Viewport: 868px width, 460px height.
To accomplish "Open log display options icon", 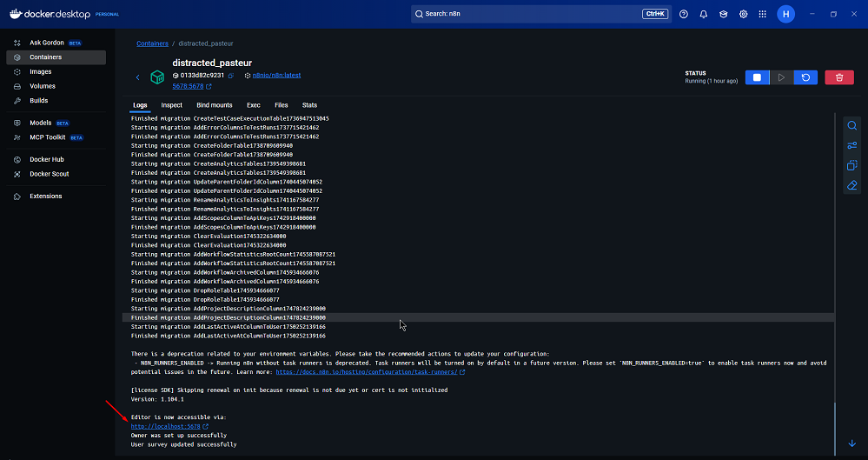I will click(x=852, y=146).
